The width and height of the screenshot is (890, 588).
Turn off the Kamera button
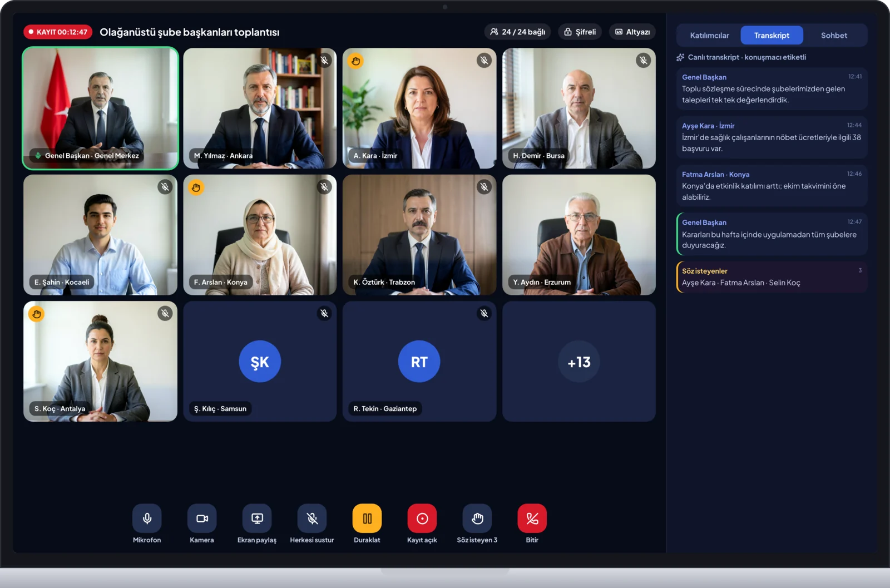[x=202, y=518]
